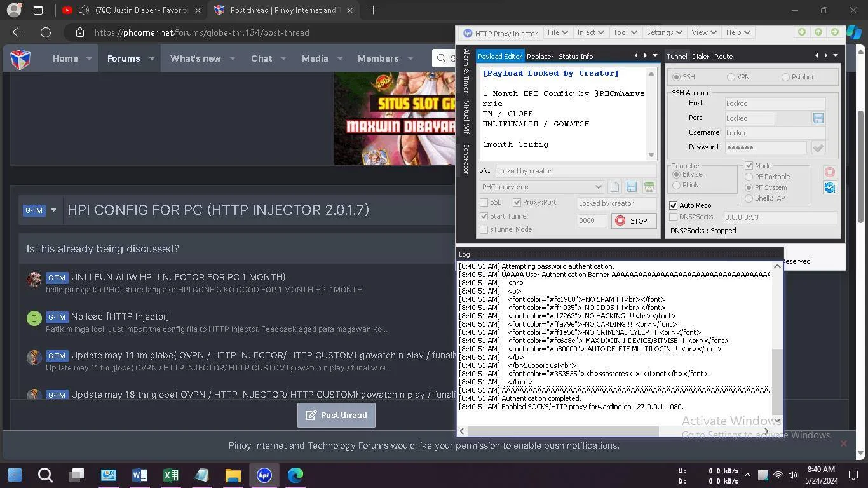Toggle the Proxy:Port checkbox

tap(517, 202)
